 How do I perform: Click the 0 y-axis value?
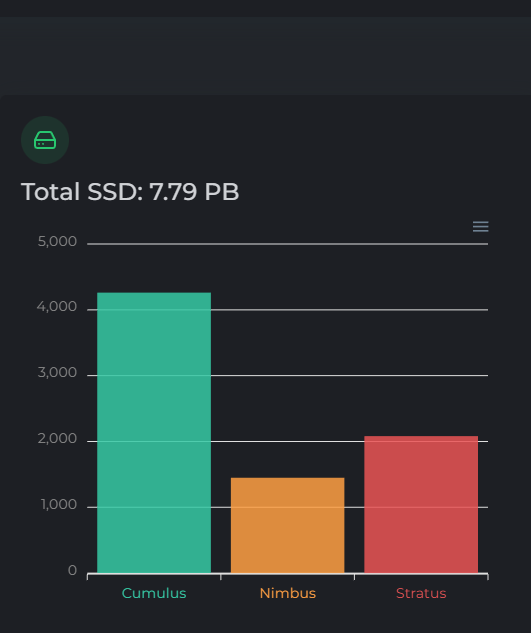72,570
